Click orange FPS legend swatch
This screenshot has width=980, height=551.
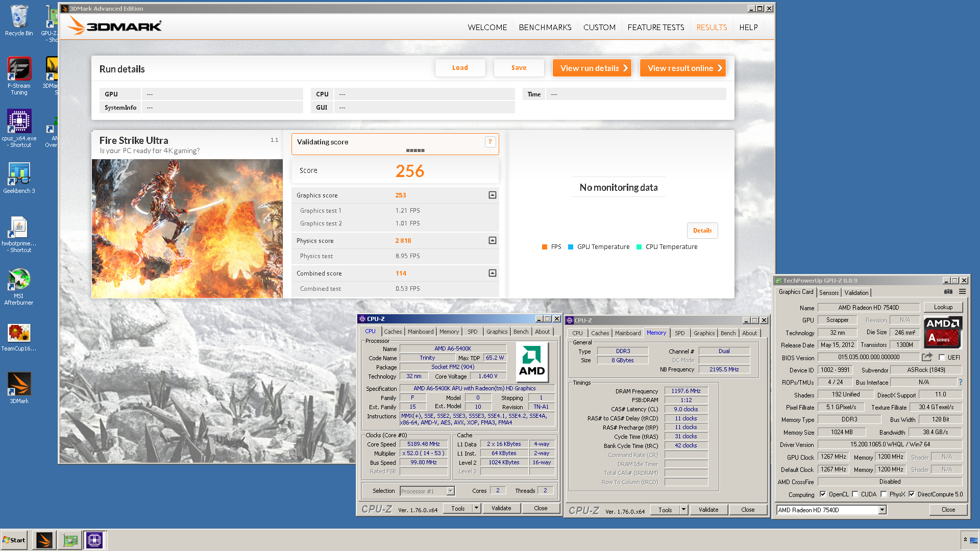[x=545, y=247]
